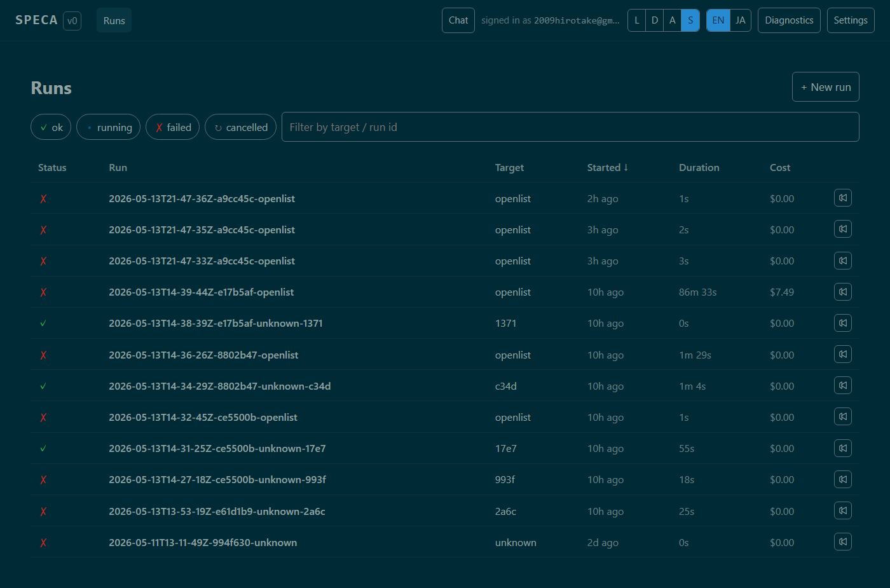Open run 2026-05-13T14-27-18Z-ce5500b-unknown-993f
Image resolution: width=890 pixels, height=588 pixels.
(x=217, y=480)
